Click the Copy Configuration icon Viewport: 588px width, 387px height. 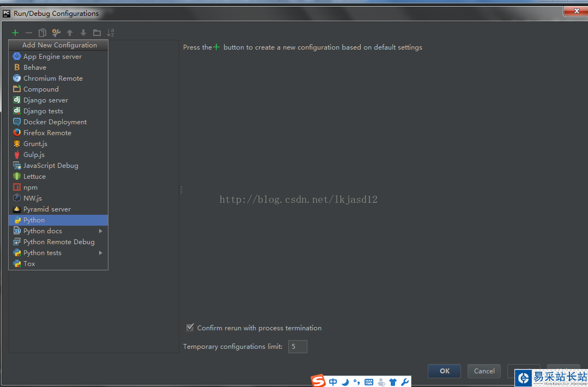(x=43, y=33)
